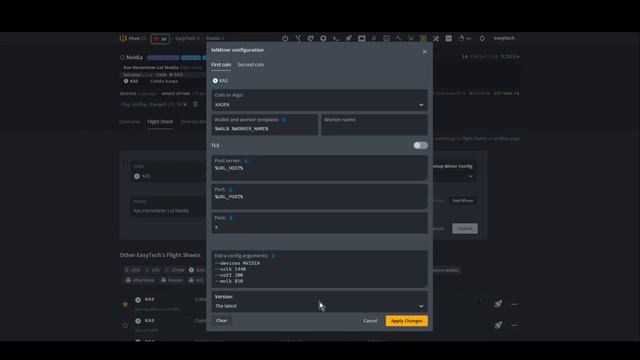The height and width of the screenshot is (360, 640).
Task: Launch first KAS flight sheet with rocket icon
Action: pos(498,304)
